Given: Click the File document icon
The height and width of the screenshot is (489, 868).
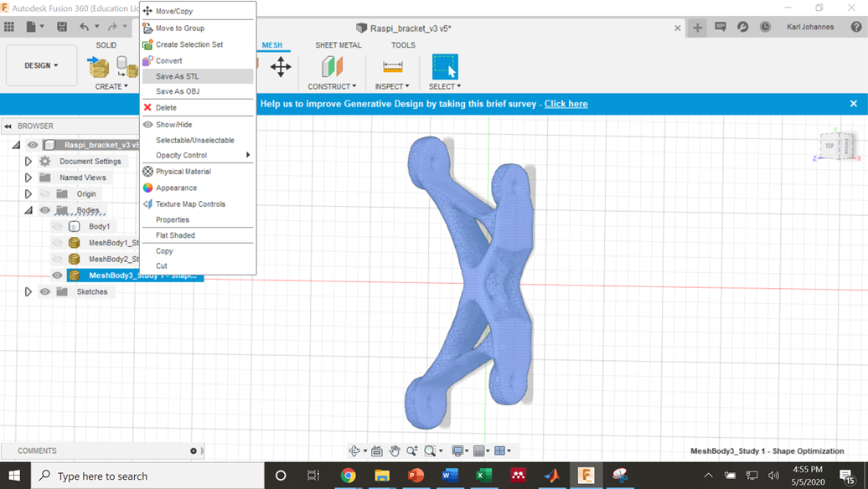Looking at the screenshot, I should (x=31, y=27).
